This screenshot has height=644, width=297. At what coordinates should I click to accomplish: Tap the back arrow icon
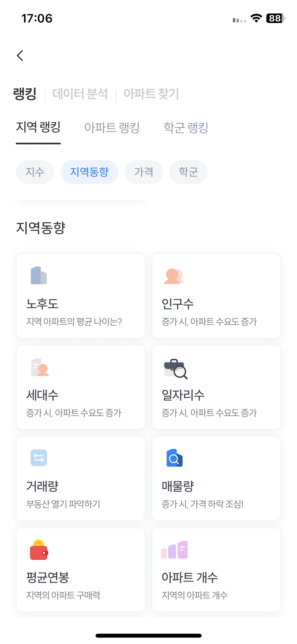(20, 56)
